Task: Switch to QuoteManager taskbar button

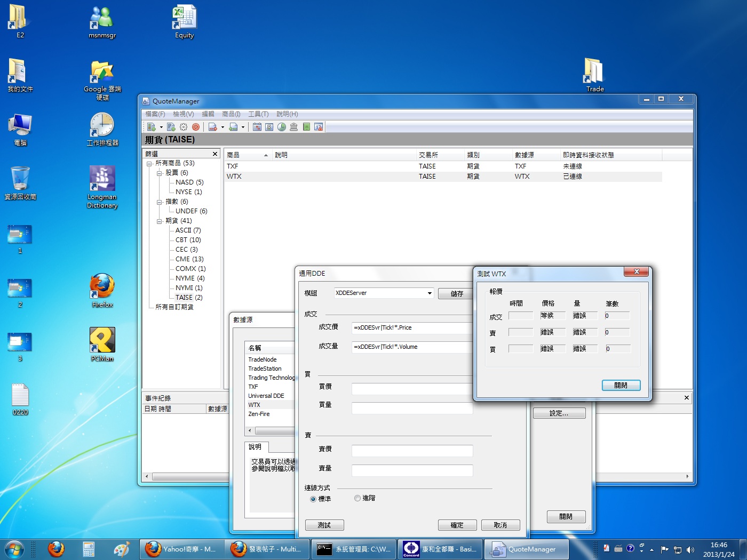Action: click(526, 549)
